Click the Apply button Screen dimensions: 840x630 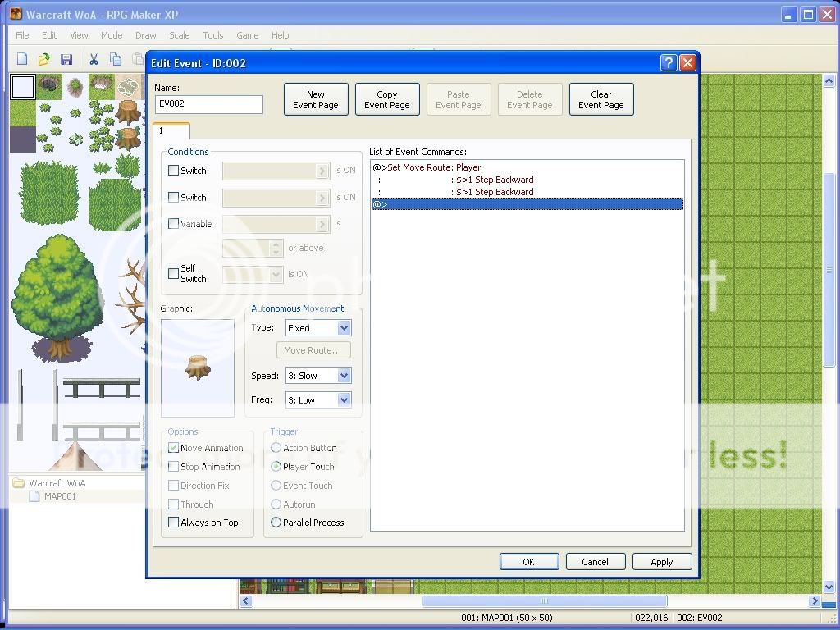pos(661,562)
